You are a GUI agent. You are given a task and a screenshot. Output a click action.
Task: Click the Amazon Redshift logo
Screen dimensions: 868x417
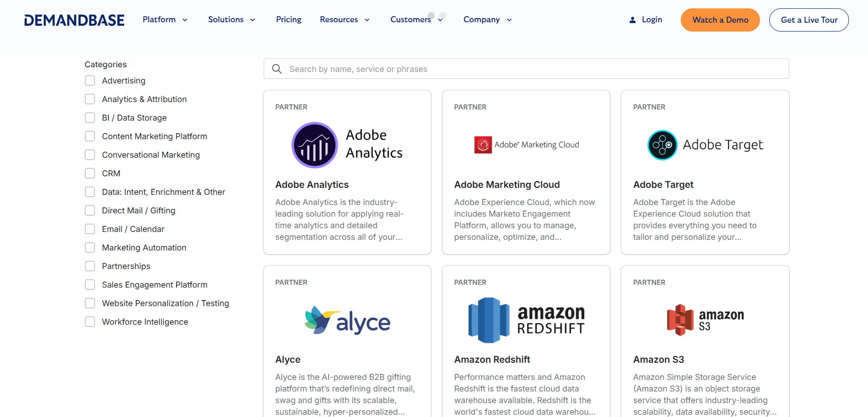coord(526,321)
